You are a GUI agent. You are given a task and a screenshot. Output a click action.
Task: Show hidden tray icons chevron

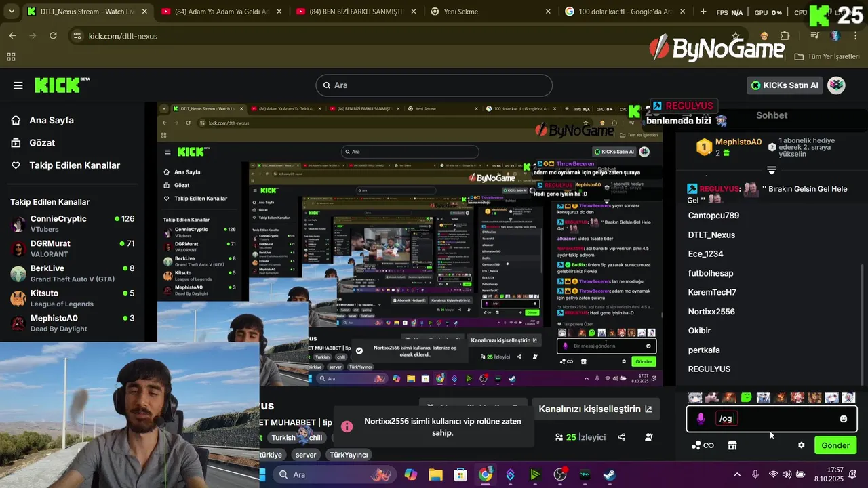click(737, 474)
